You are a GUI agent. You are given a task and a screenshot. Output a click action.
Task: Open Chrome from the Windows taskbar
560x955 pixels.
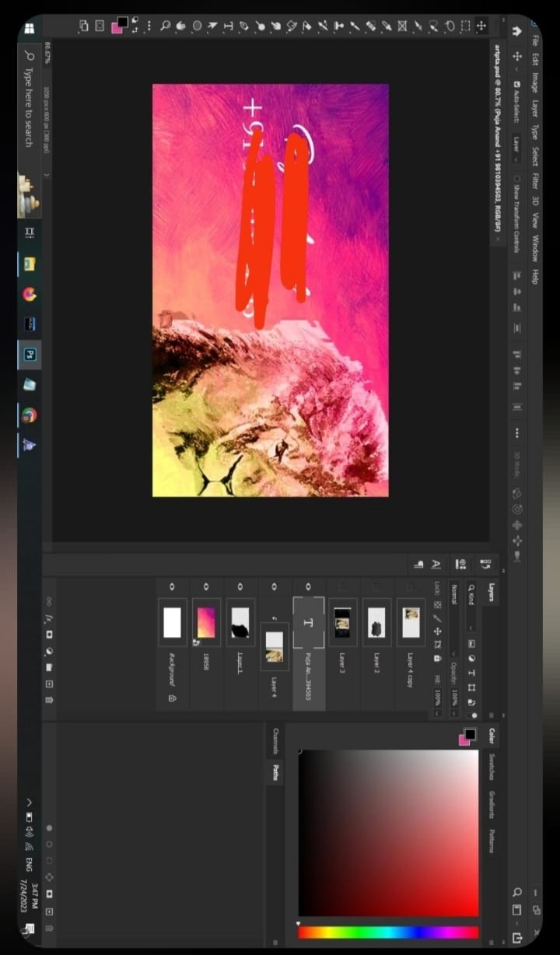tap(30, 415)
